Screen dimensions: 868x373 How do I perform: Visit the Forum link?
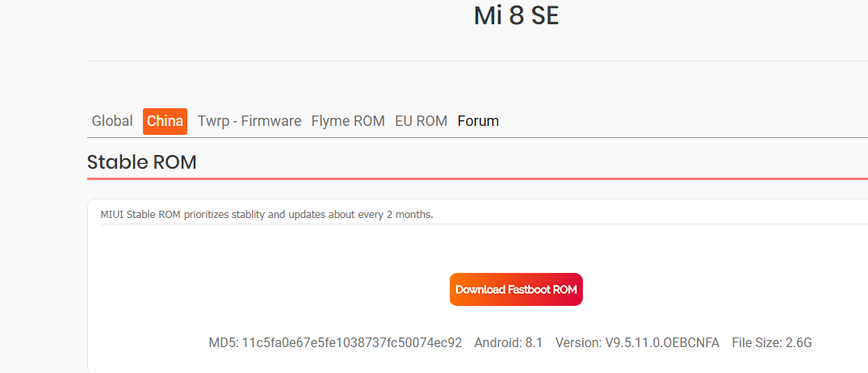478,121
